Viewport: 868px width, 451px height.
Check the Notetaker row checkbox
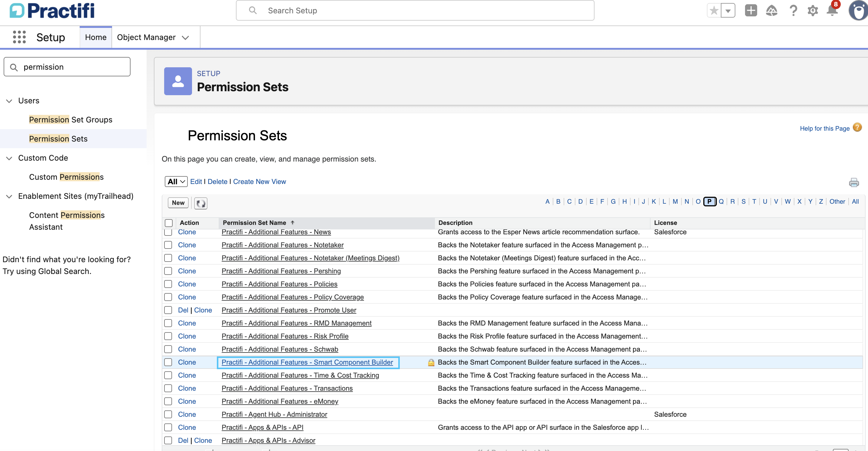click(168, 245)
